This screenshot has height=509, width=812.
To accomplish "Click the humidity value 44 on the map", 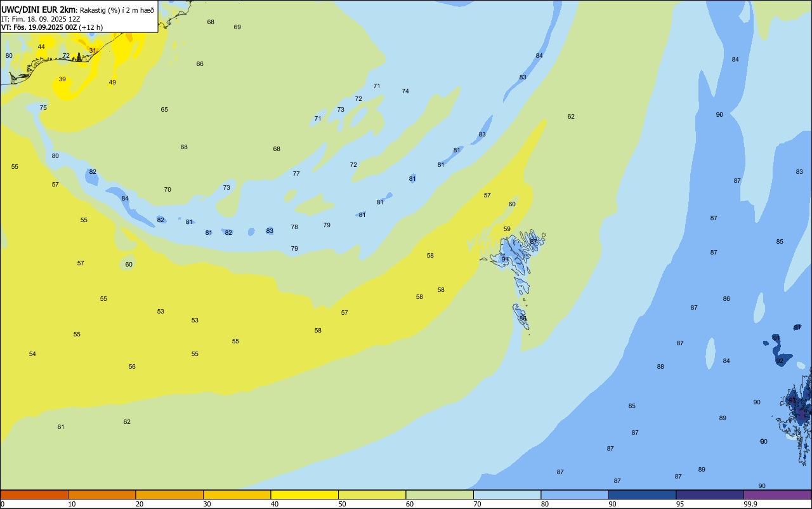I will pyautogui.click(x=41, y=47).
